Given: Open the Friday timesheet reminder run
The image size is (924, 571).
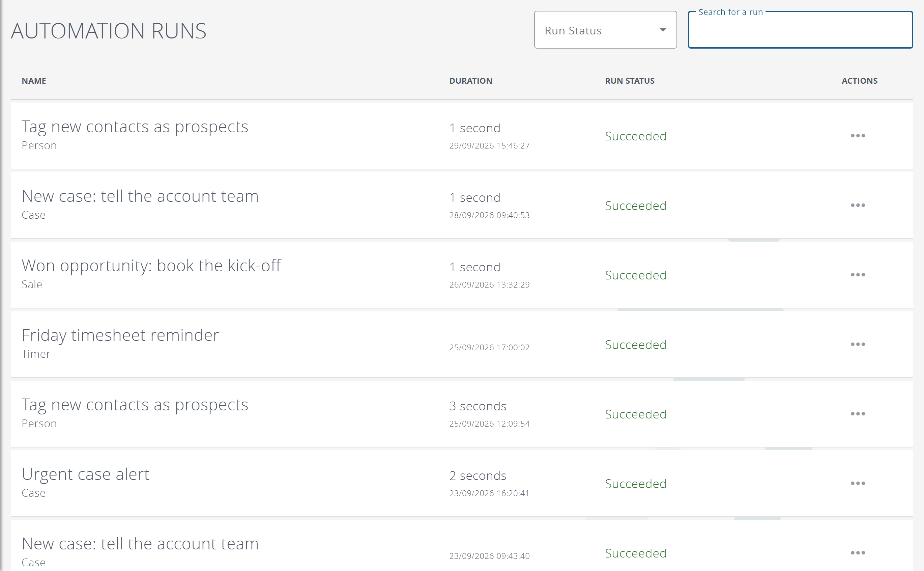Looking at the screenshot, I should click(x=120, y=335).
